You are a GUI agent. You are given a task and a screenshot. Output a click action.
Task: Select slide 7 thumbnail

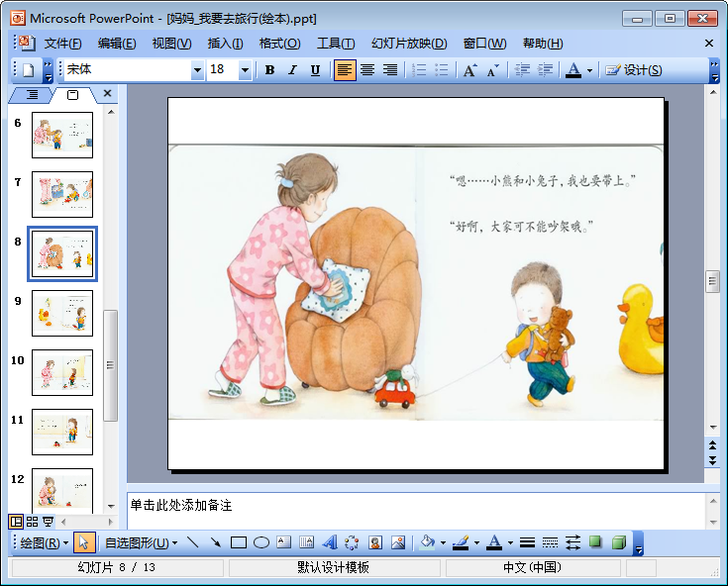(x=62, y=194)
